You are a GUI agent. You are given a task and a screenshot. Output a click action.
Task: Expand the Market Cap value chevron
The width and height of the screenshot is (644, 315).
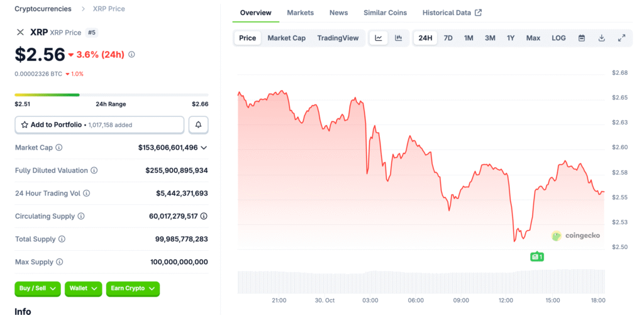pos(204,148)
